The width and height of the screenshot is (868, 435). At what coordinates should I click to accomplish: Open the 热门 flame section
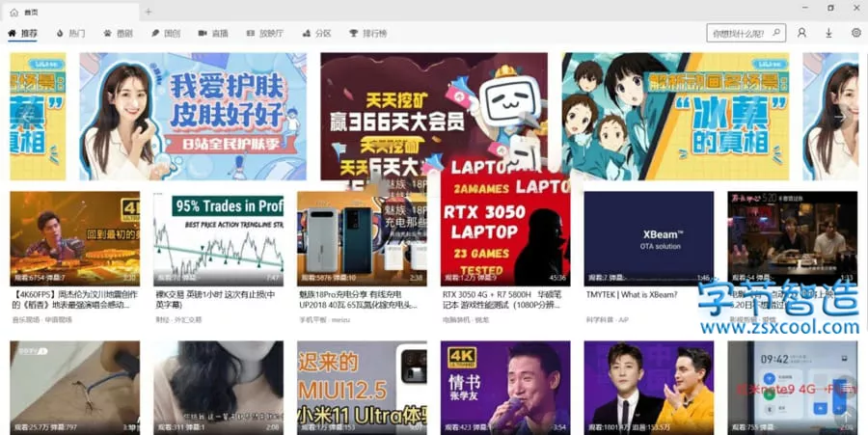70,33
